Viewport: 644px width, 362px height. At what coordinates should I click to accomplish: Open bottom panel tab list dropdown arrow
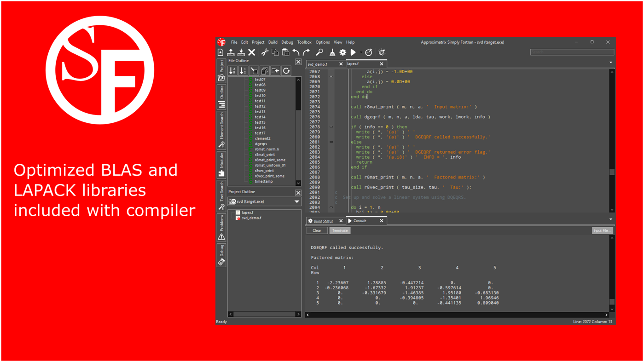click(x=611, y=219)
